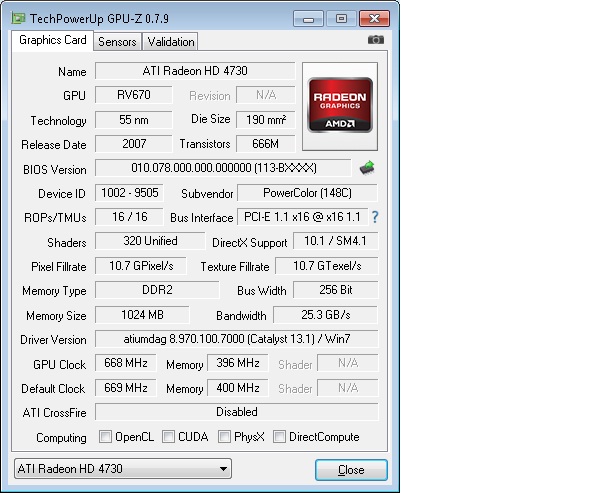
Task: Click the "Computing" label
Action: coord(61,438)
